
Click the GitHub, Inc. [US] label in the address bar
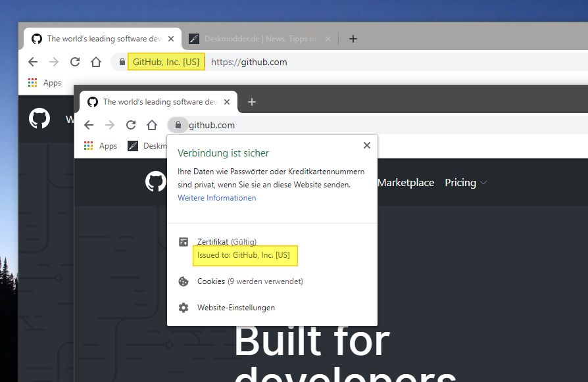click(x=166, y=62)
